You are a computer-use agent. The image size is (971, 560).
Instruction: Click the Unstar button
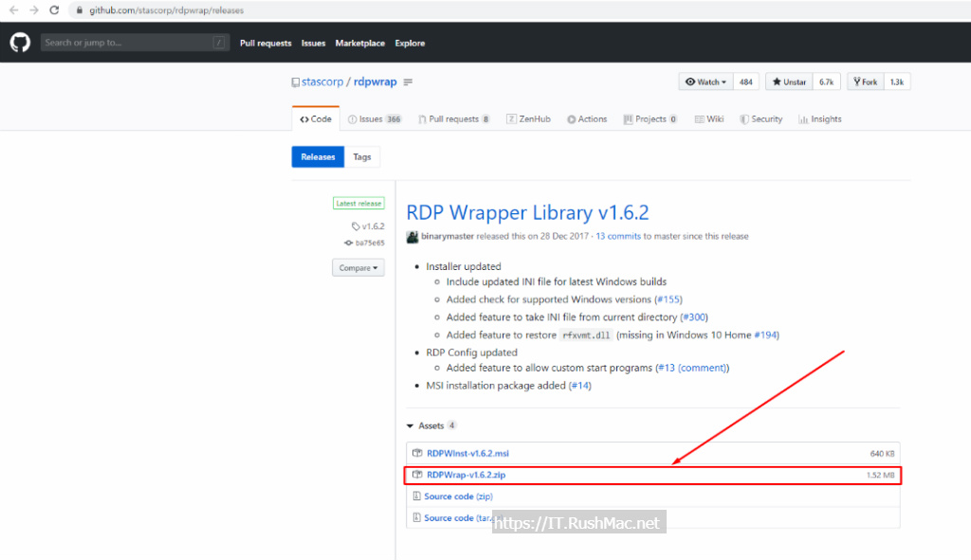(x=789, y=81)
